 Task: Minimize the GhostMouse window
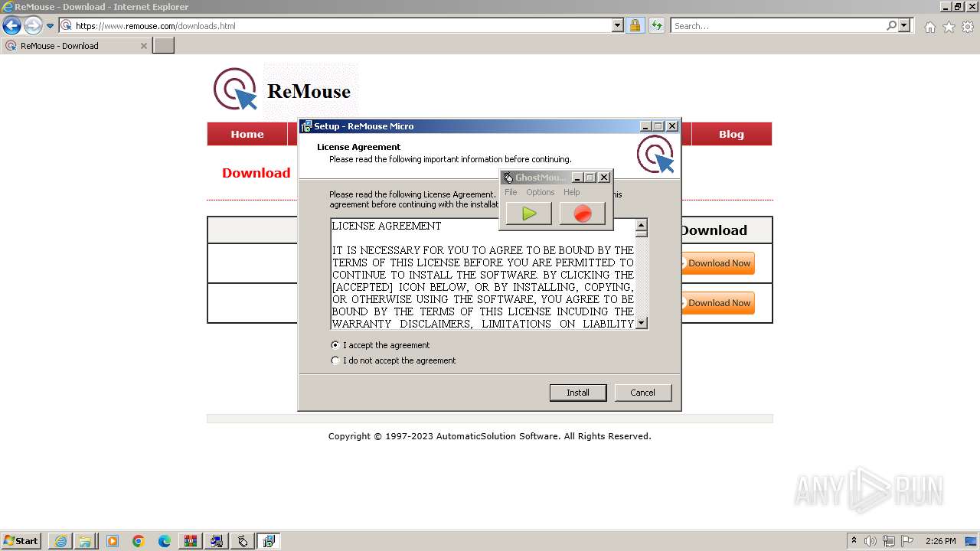[578, 178]
